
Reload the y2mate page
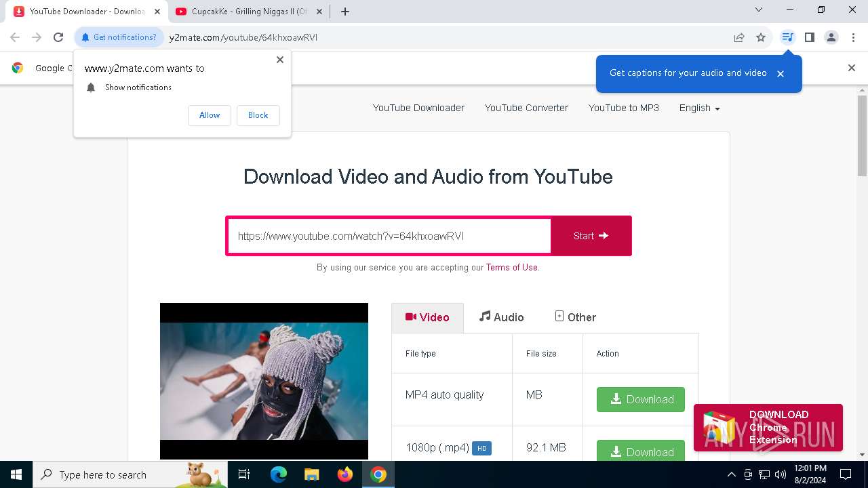(x=58, y=37)
